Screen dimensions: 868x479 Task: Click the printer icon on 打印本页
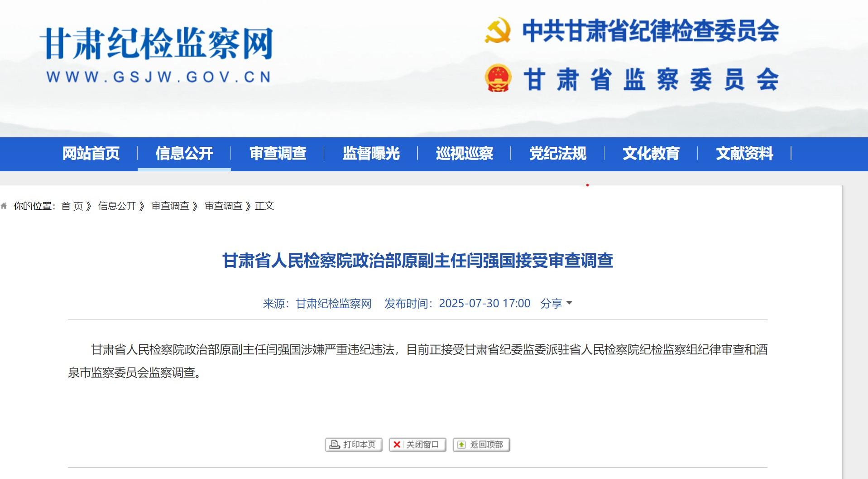coord(335,445)
